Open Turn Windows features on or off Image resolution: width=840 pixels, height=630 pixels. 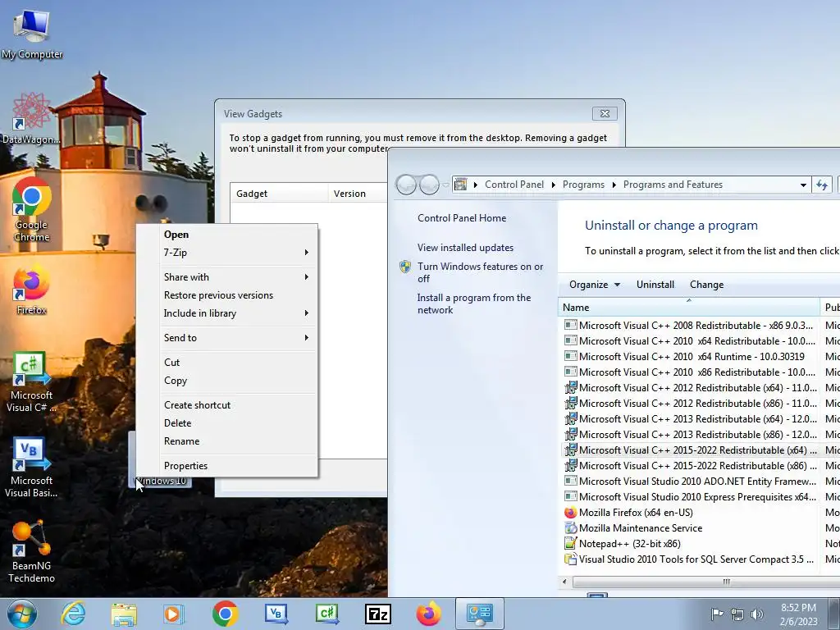(480, 272)
